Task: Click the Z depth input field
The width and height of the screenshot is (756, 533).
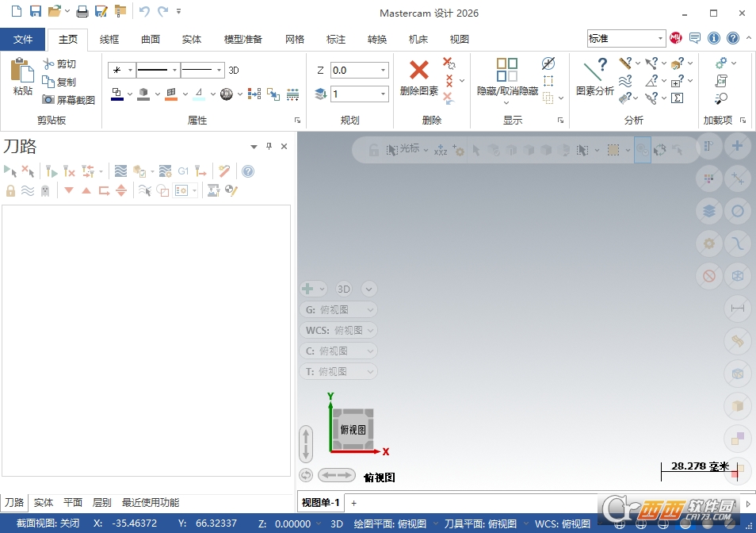Action: (356, 71)
